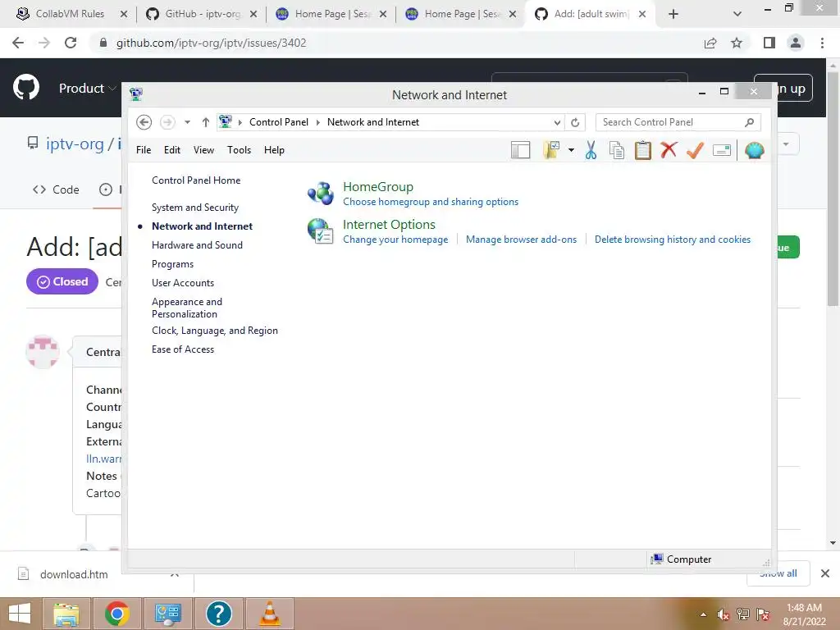Open the Edit menu
840x630 pixels.
point(172,150)
